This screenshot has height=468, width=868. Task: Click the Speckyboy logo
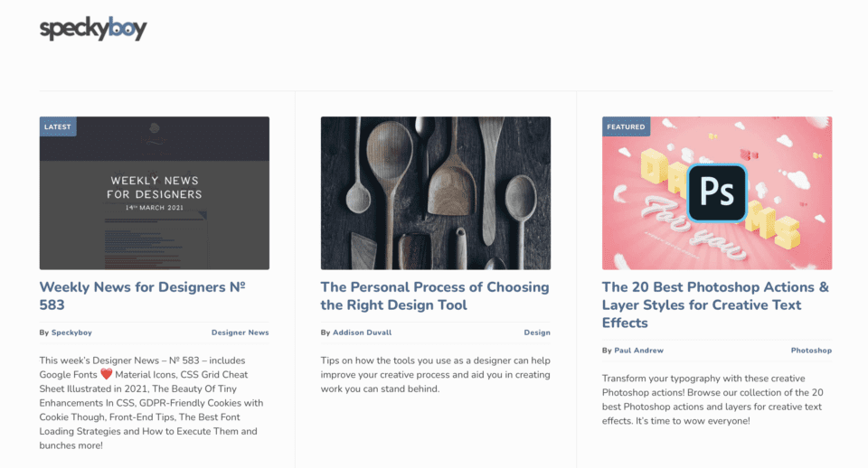point(93,29)
